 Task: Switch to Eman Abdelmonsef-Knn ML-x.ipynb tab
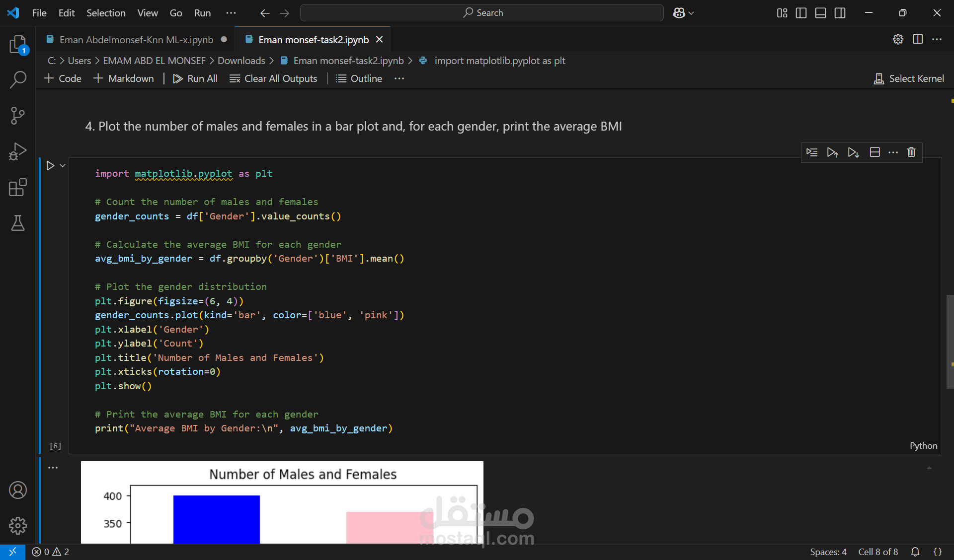click(136, 40)
